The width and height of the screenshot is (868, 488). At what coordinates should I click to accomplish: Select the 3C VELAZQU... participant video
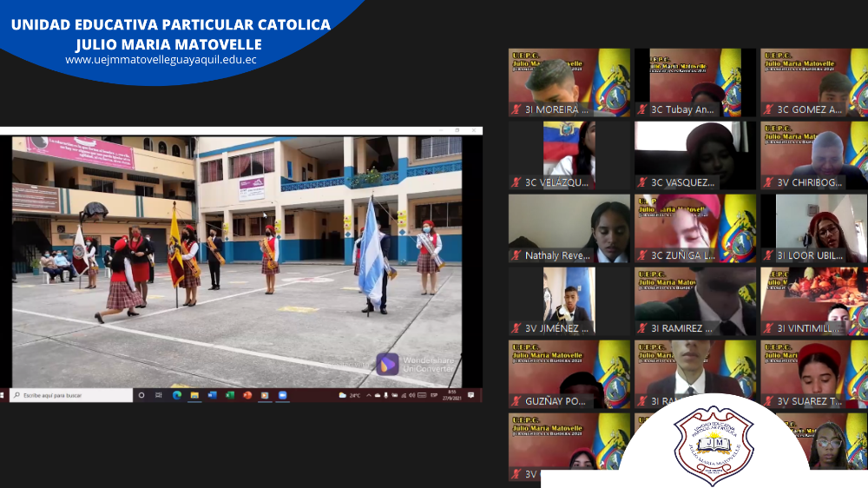(x=569, y=155)
